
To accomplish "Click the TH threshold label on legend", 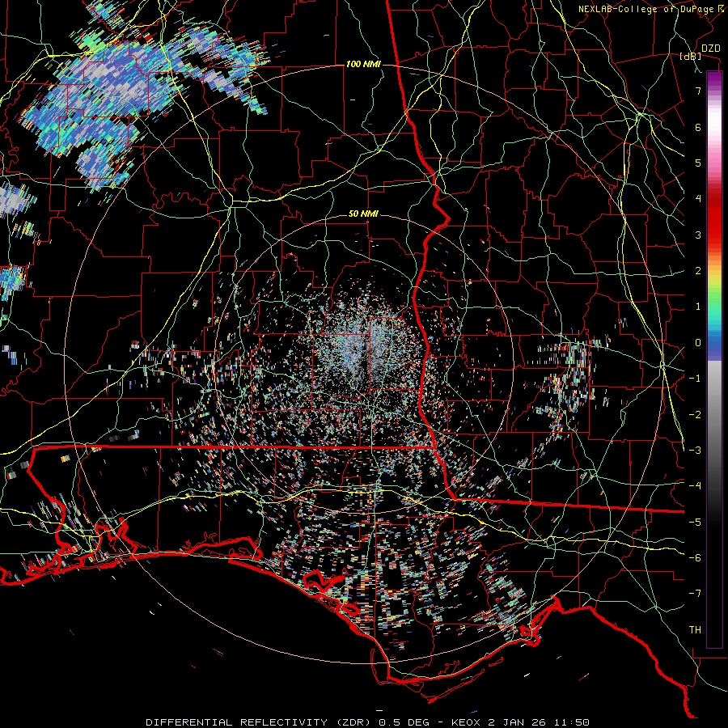I will [x=695, y=629].
